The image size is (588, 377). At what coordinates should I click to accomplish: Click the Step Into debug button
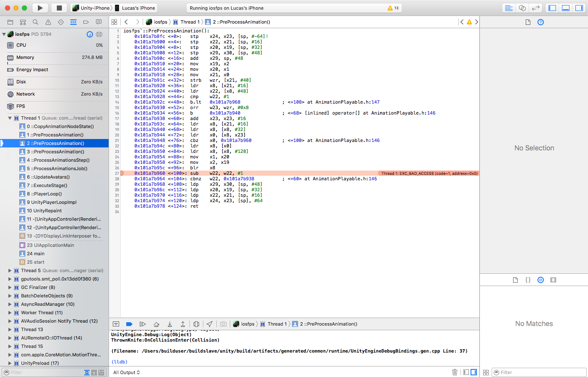point(170,324)
